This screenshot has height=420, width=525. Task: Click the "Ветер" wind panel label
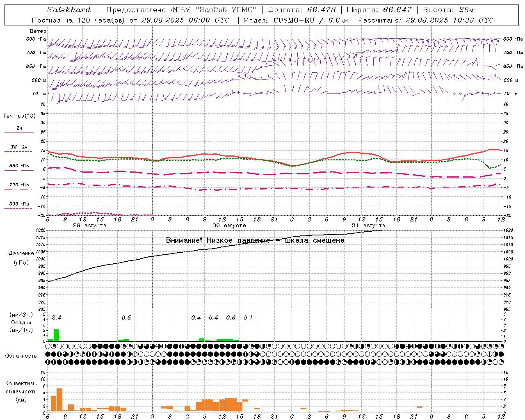point(38,31)
